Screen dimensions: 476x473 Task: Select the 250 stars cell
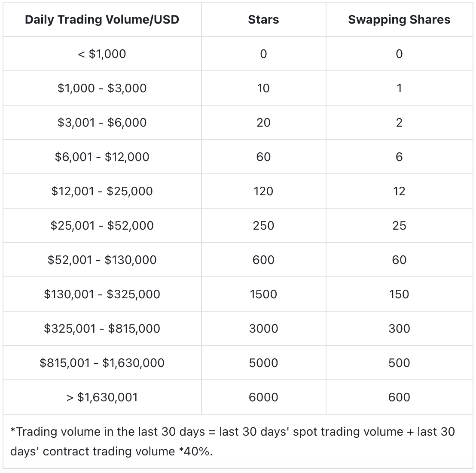pyautogui.click(x=263, y=226)
